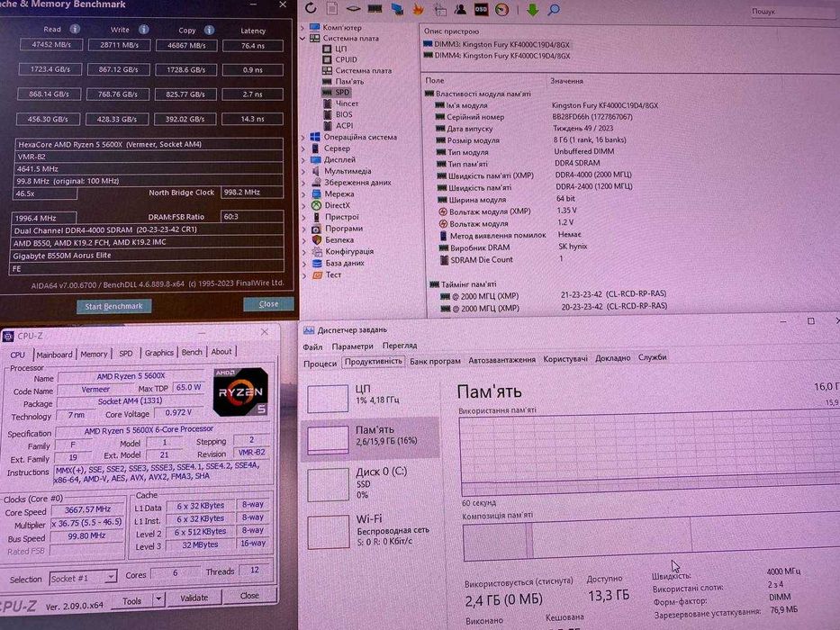Open the Bench tab in CPU-Z

[192, 352]
